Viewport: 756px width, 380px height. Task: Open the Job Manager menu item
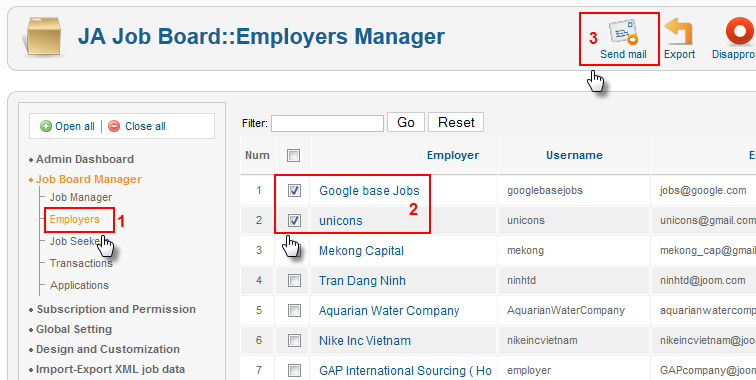click(x=81, y=197)
